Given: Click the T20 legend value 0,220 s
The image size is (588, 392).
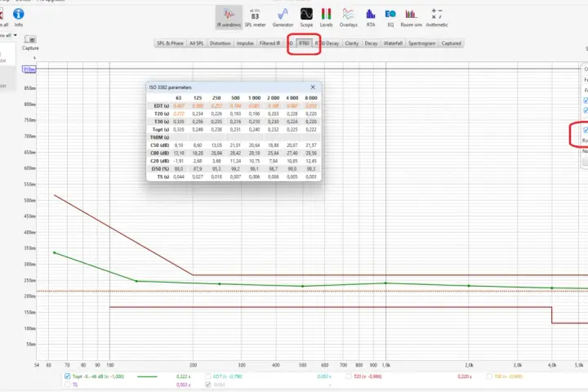Looking at the screenshot, I should click(465, 376).
